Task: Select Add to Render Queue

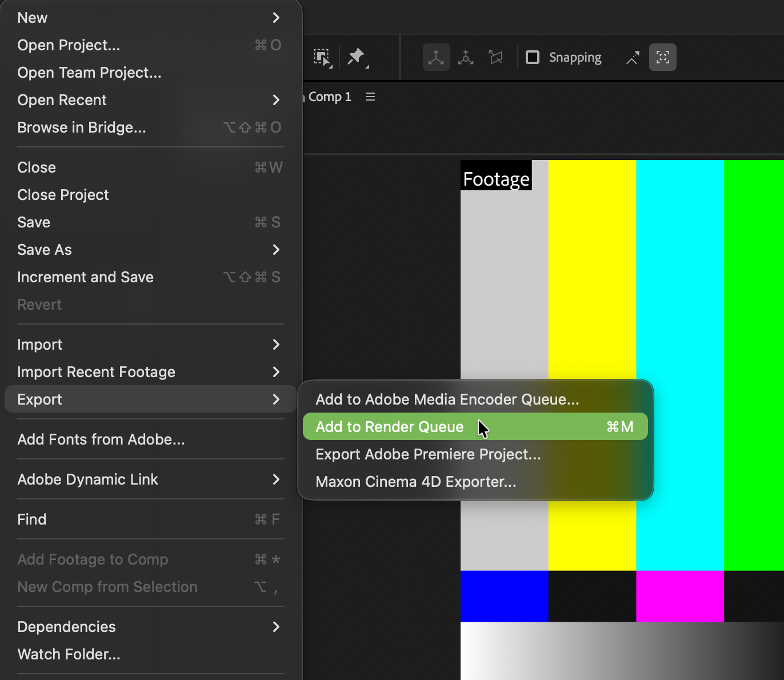Action: pyautogui.click(x=475, y=426)
